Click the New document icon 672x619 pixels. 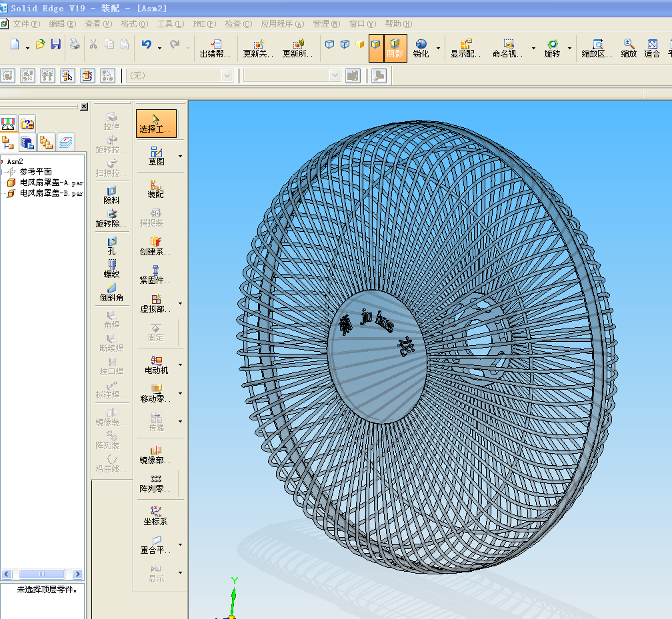point(15,44)
